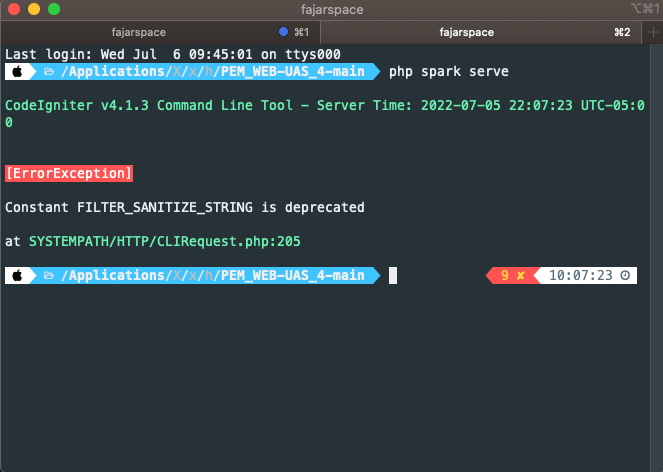Switch to the second fajarspace tab
This screenshot has height=472, width=663.
tap(481, 32)
